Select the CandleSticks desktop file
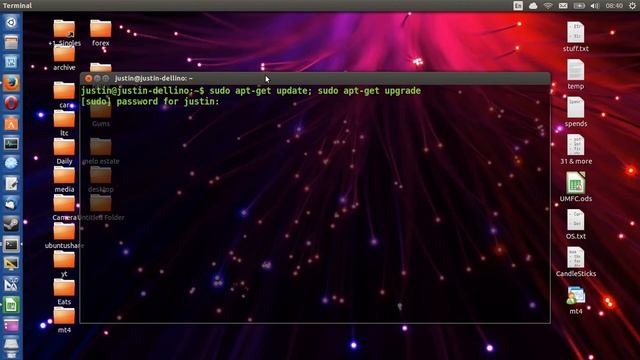Viewport: 640px width, 360px height. coord(576,262)
